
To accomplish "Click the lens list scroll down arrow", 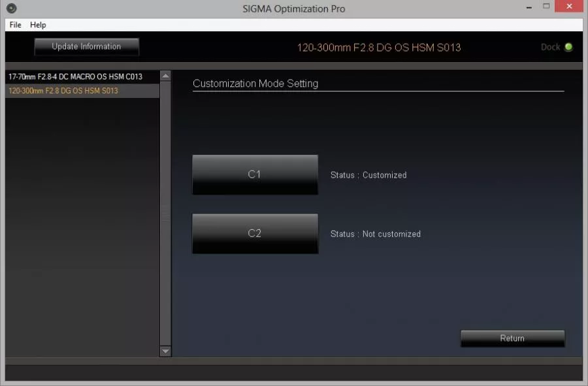I will pos(165,351).
